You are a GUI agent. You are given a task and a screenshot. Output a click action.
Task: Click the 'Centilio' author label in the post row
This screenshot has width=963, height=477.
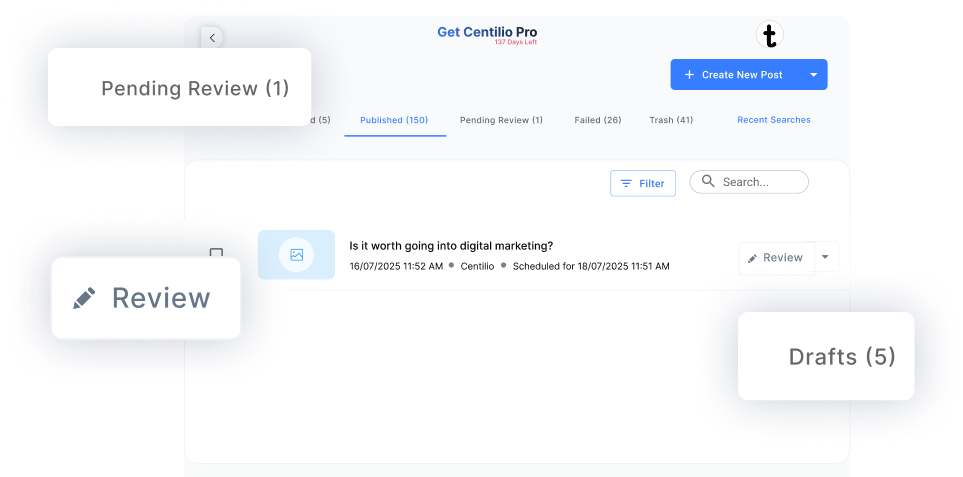pos(477,266)
